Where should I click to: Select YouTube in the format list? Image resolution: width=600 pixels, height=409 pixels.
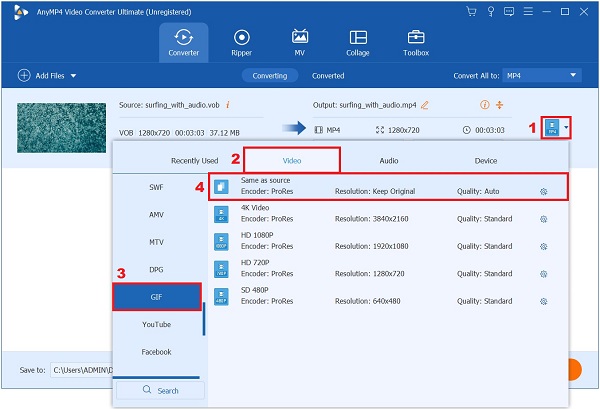(x=157, y=324)
